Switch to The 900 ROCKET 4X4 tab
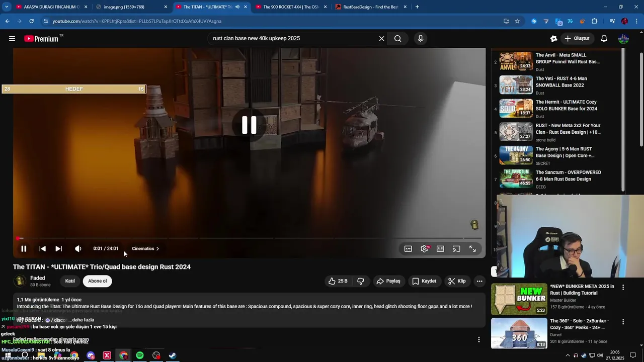The height and width of the screenshot is (362, 644). (291, 7)
